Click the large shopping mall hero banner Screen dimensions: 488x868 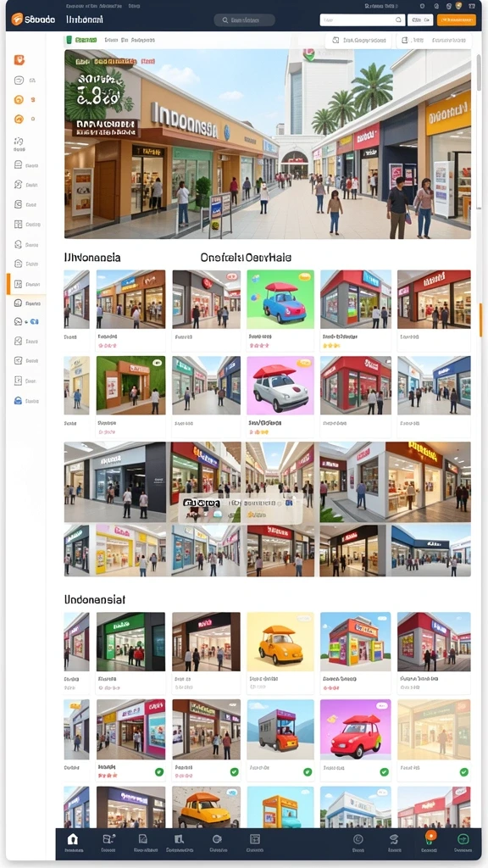click(x=267, y=144)
